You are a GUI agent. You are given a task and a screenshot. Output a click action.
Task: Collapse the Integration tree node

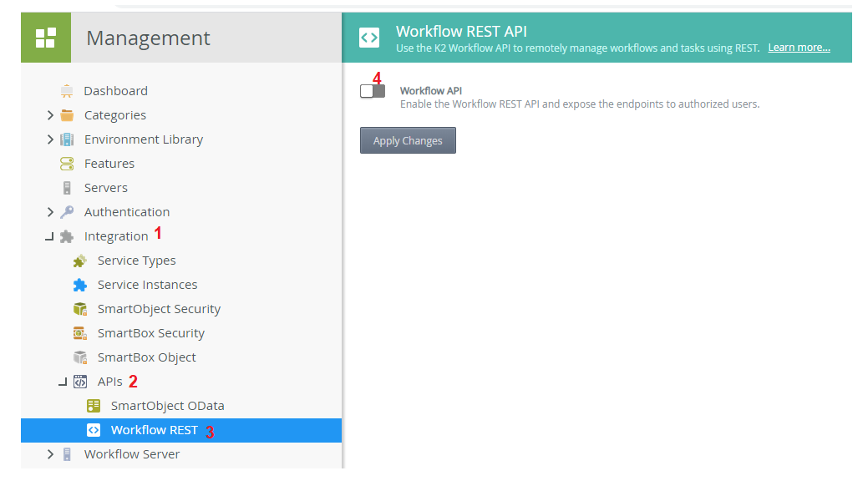50,237
